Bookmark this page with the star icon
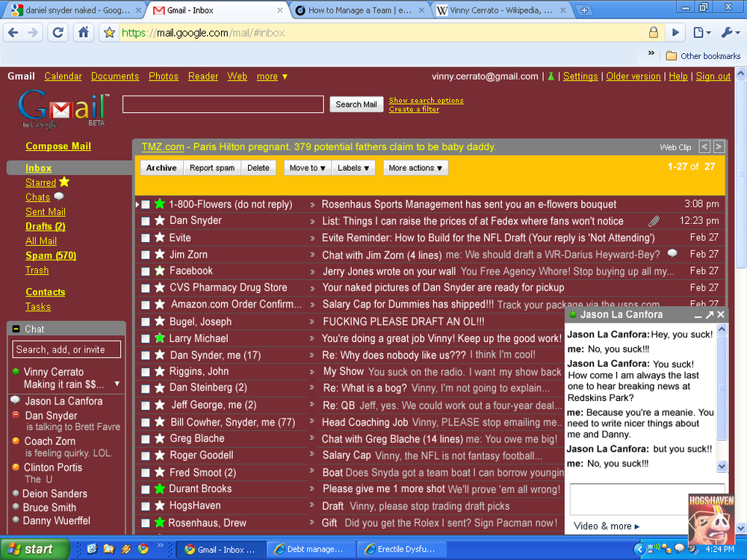747x560 pixels. 110,32
